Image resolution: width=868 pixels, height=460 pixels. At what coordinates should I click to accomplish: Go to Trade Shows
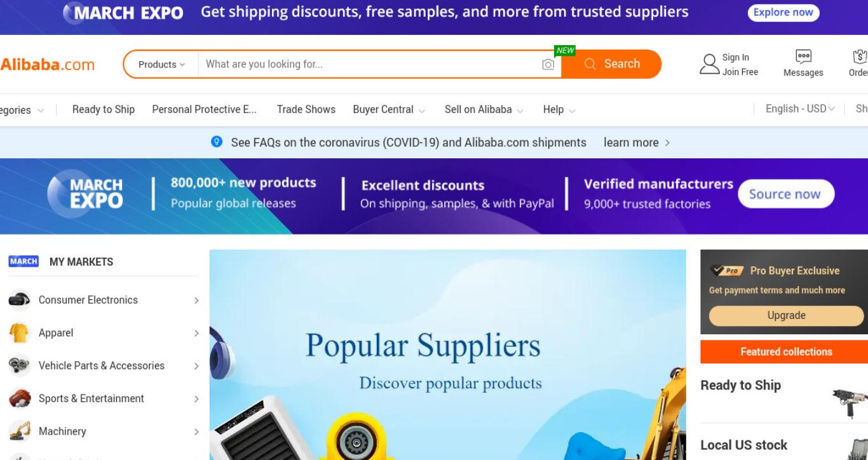306,109
